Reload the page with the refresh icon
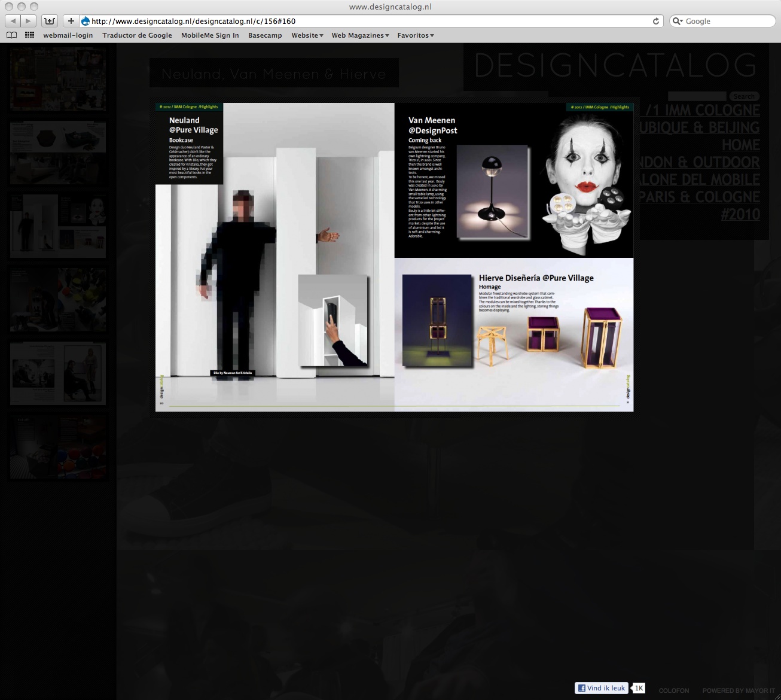The image size is (781, 700). [656, 21]
